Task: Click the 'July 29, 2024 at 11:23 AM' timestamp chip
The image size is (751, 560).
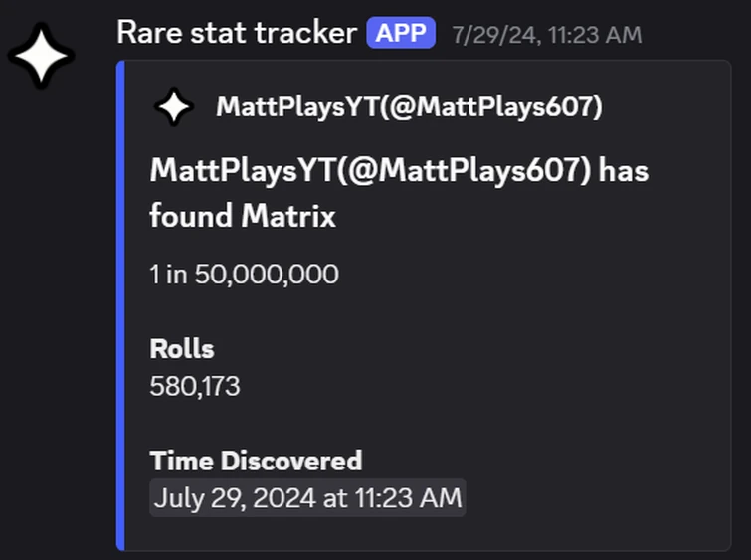Action: tap(307, 497)
